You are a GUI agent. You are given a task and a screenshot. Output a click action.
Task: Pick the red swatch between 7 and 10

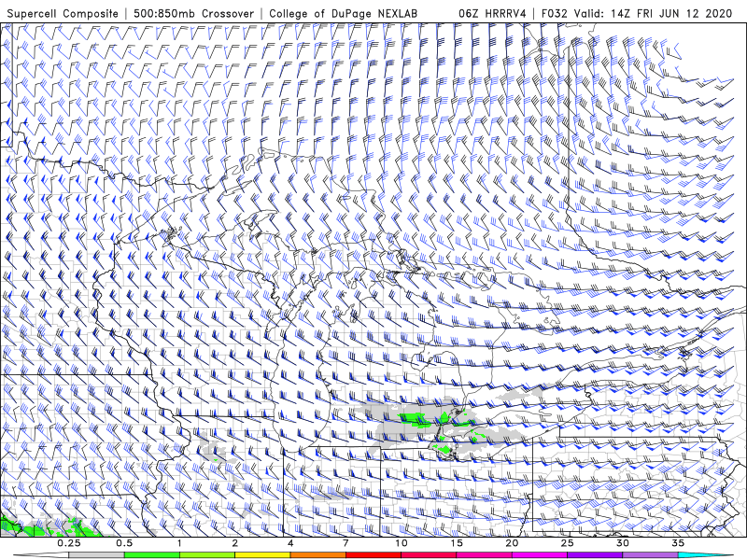373,555
